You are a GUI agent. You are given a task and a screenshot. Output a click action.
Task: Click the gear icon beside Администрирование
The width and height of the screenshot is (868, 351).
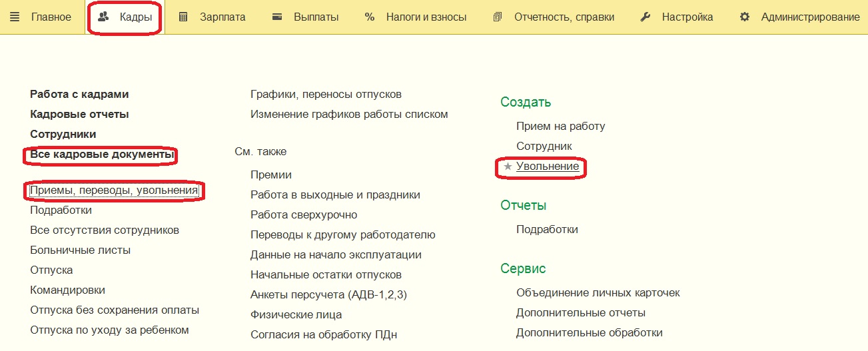[x=745, y=17]
